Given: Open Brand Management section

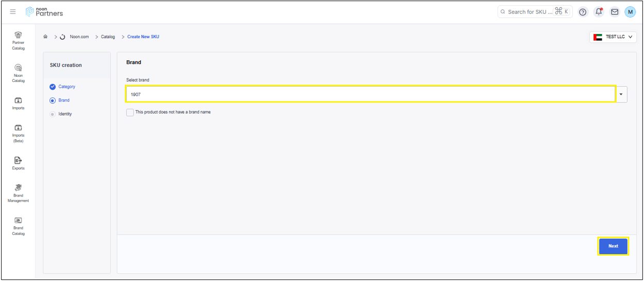Looking at the screenshot, I should (18, 193).
